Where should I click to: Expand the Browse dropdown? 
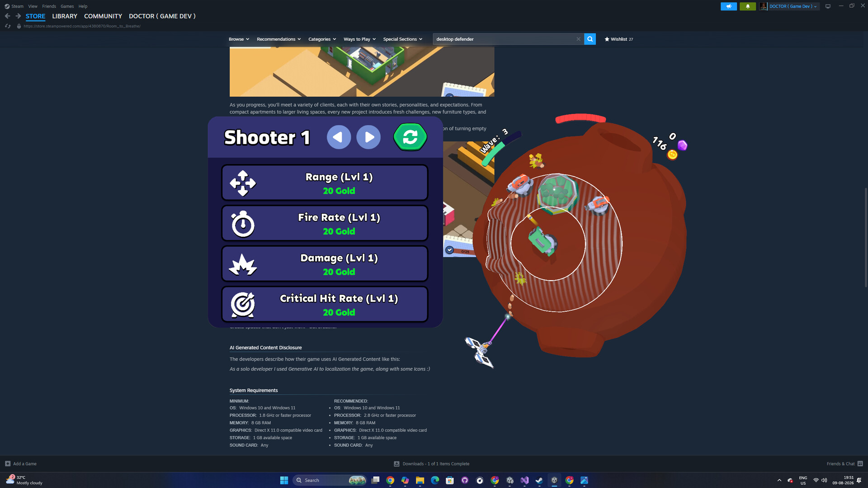[x=239, y=39]
